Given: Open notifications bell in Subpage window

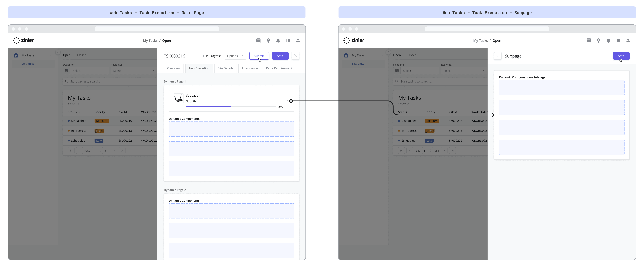Looking at the screenshot, I should point(608,41).
